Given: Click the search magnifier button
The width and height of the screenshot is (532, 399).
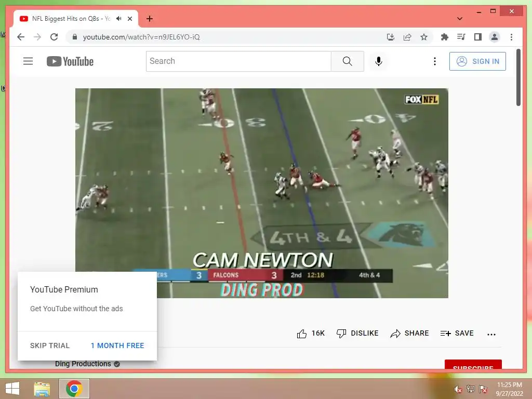Looking at the screenshot, I should click(348, 61).
